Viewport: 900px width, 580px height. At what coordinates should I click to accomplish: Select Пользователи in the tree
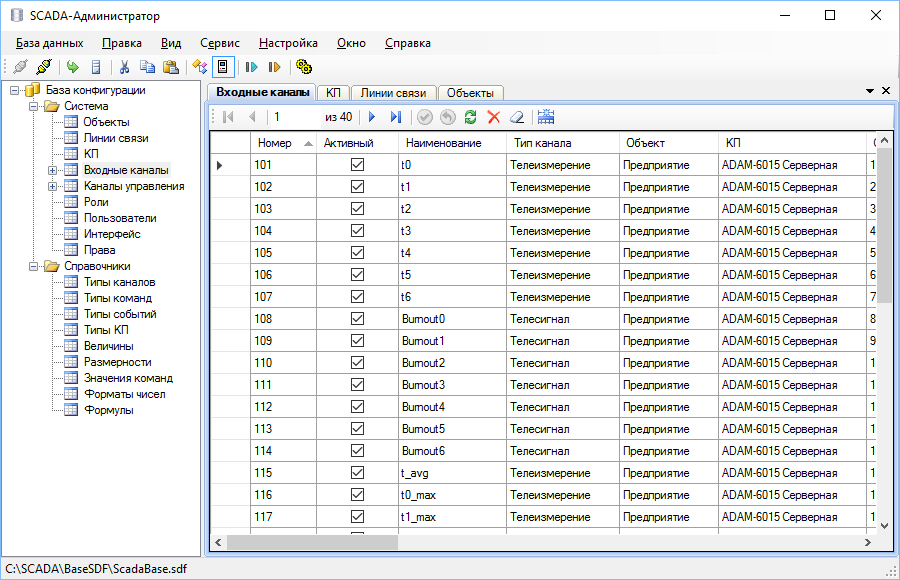coord(120,218)
